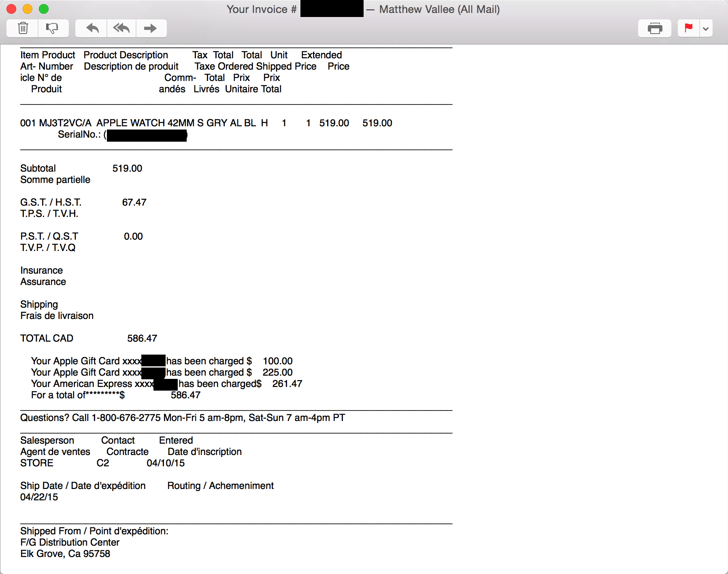Click the Unit Price value next to quantity

[x=334, y=123]
